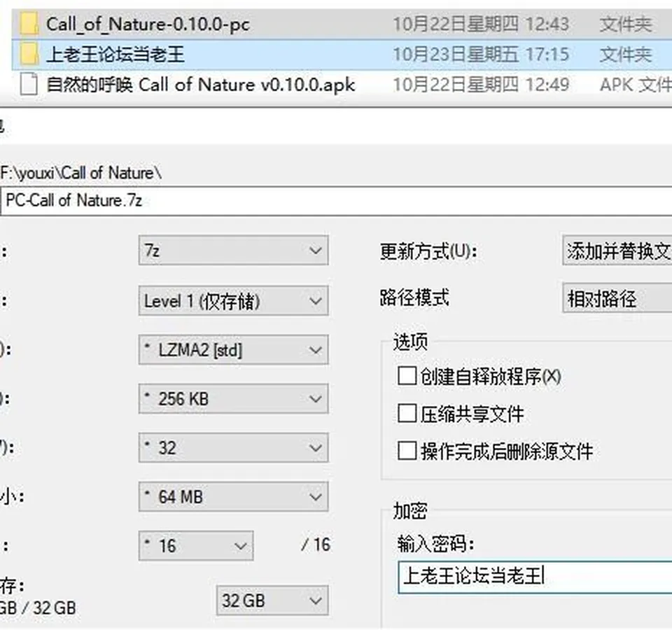Open the 路径模式 dropdown showing 相对路径
672x630 pixels.
click(617, 298)
